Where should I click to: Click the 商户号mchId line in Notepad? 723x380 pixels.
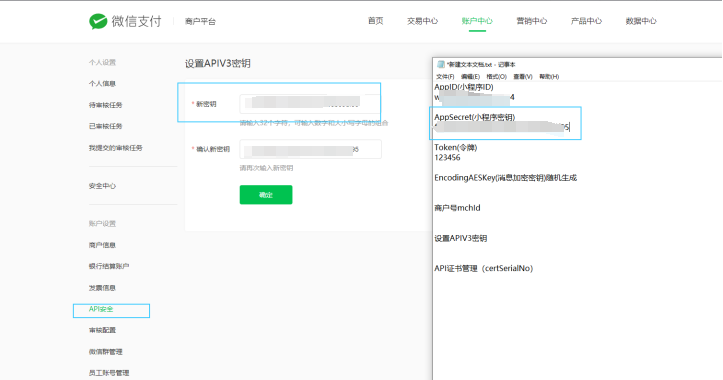pyautogui.click(x=457, y=208)
